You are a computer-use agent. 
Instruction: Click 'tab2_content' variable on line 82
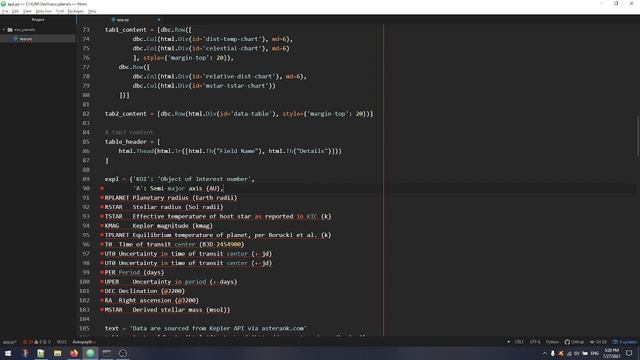click(126, 114)
